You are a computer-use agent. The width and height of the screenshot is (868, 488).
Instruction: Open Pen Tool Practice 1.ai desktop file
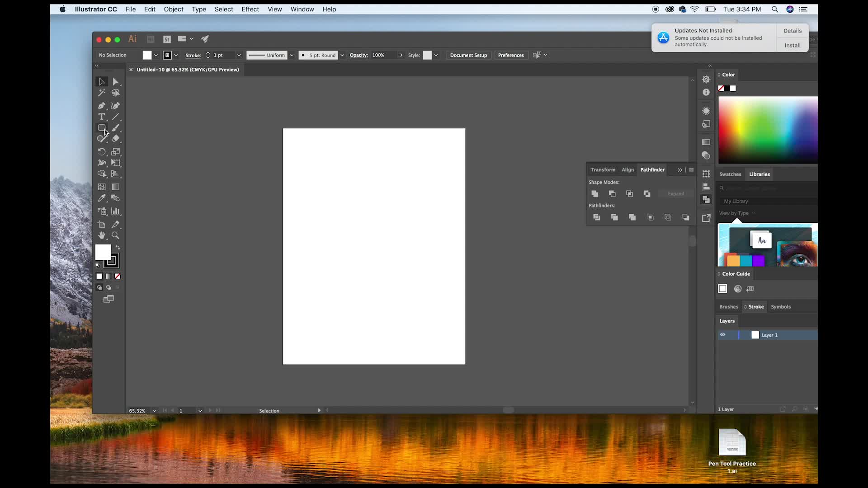732,450
